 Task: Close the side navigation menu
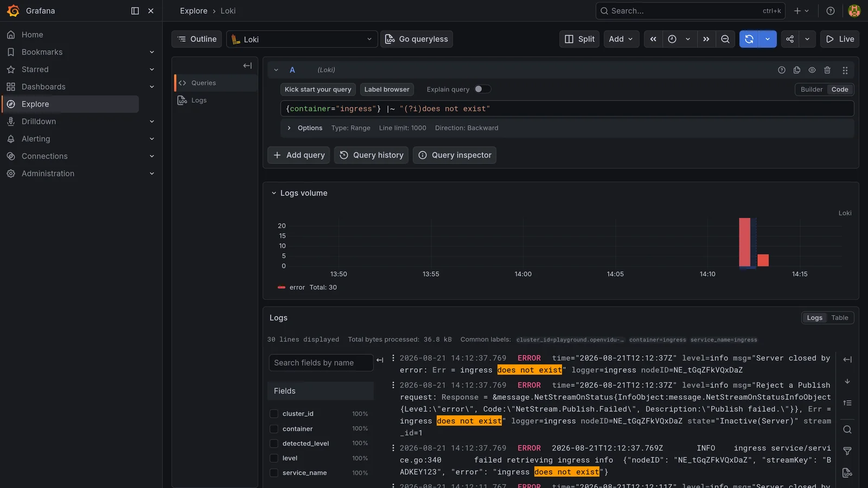[151, 11]
